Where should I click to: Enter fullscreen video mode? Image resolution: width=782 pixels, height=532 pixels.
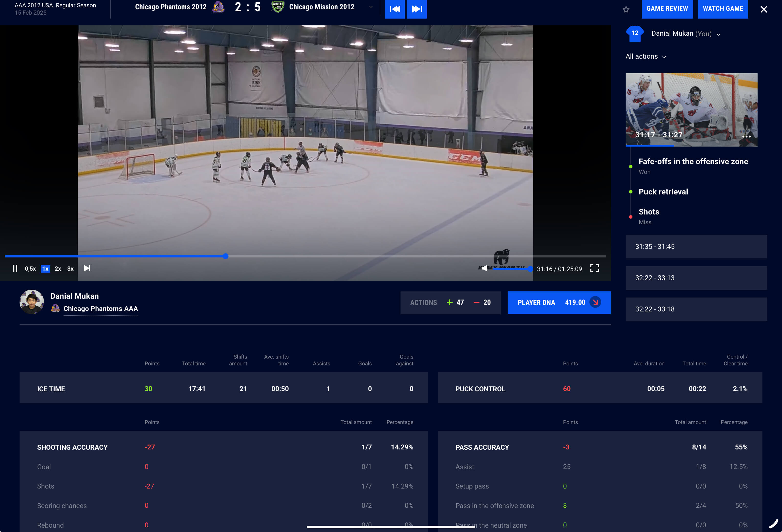pos(595,268)
